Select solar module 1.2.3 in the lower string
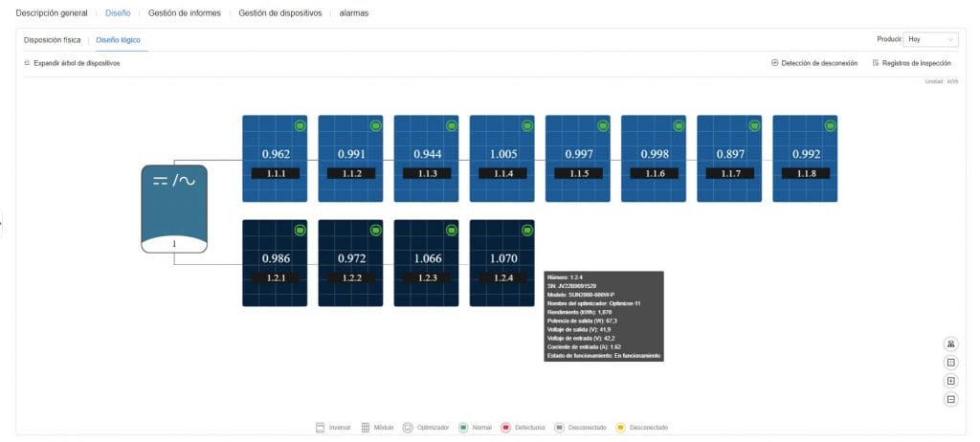 pyautogui.click(x=427, y=263)
